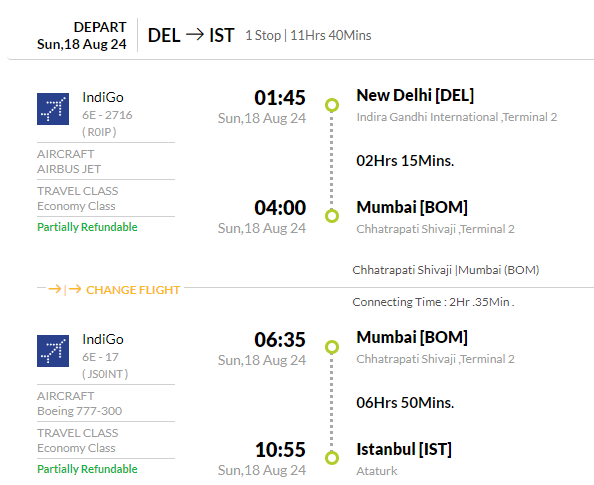Click the IndiGo logo for flight 6E-2716
594x485 pixels.
pos(53,109)
